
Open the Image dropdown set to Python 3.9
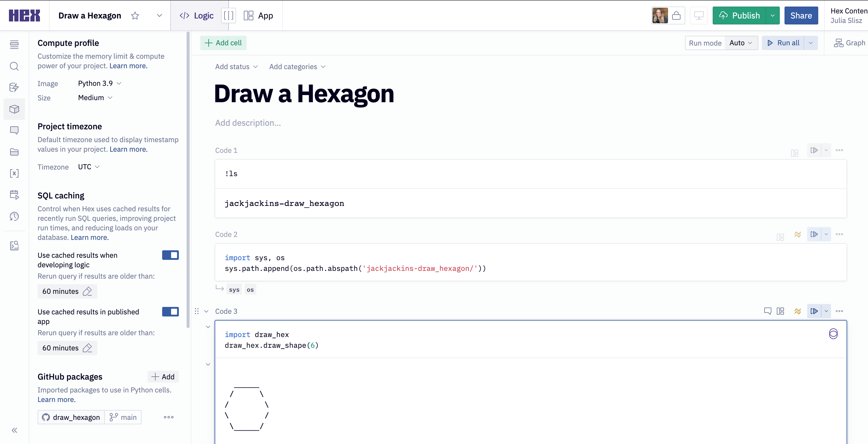click(x=99, y=83)
